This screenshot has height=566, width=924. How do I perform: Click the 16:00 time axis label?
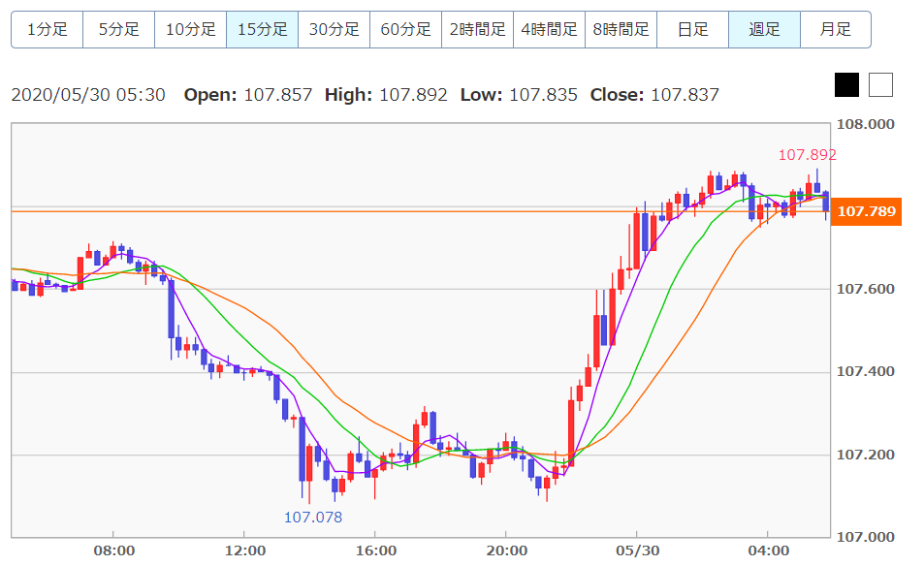coord(375,550)
